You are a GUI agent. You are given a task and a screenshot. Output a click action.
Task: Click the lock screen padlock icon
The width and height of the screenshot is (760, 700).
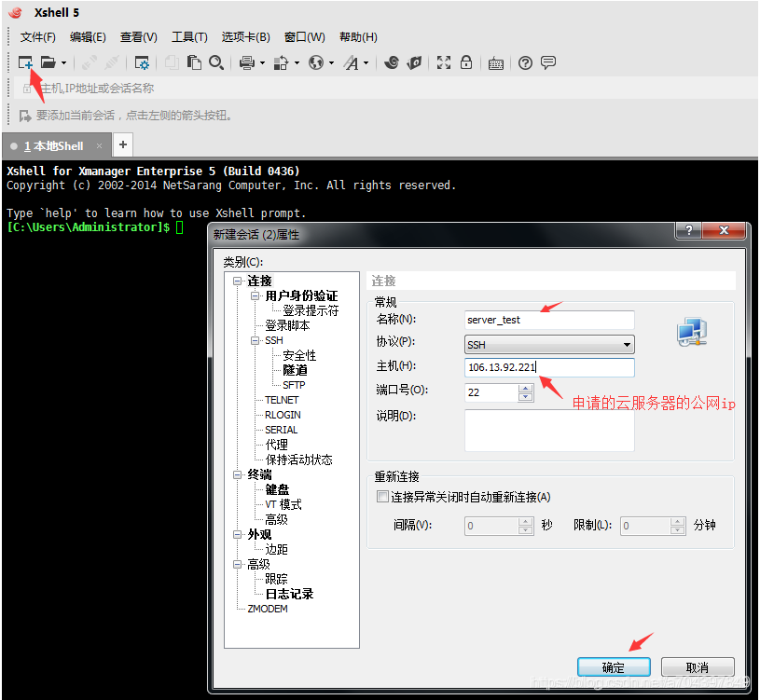coord(466,62)
